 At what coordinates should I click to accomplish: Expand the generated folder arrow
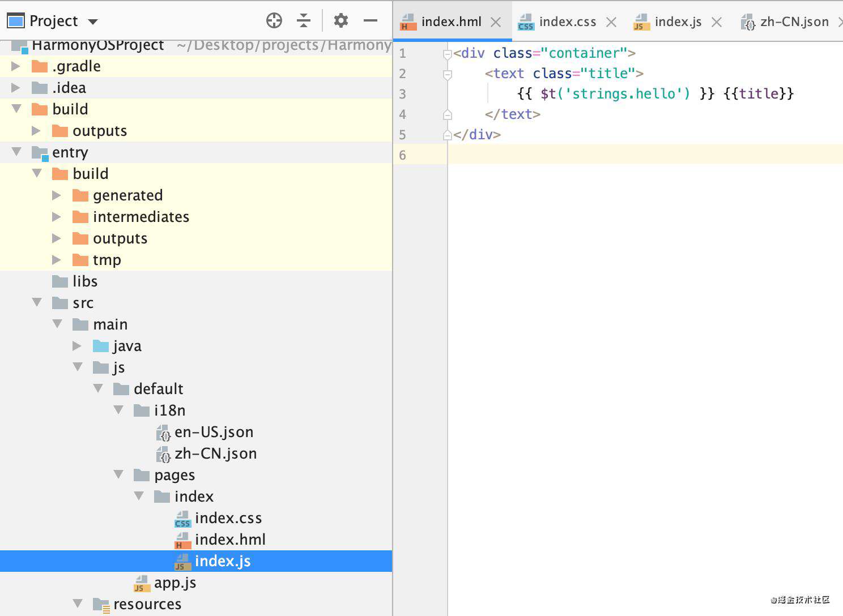click(57, 195)
